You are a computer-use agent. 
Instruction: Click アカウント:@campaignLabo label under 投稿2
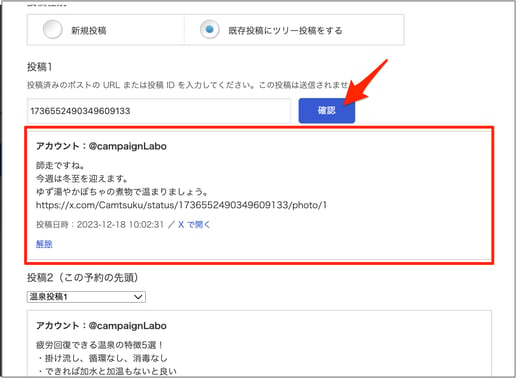coord(101,326)
